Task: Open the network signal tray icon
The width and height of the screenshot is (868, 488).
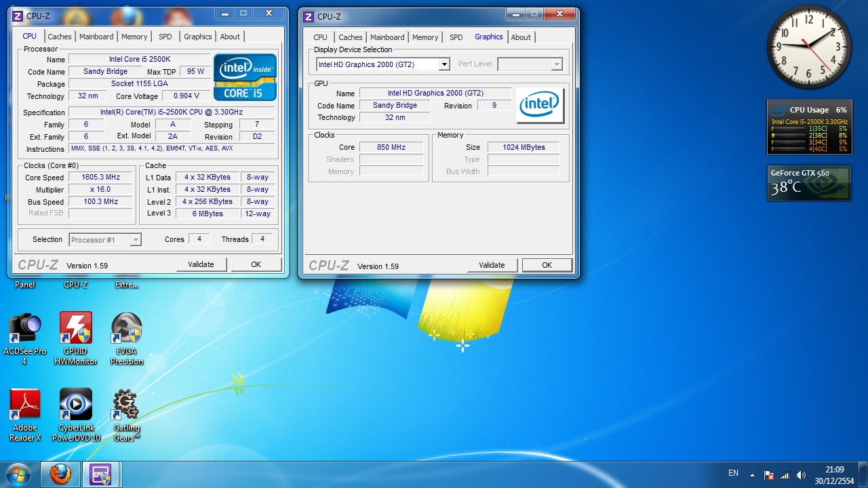Action: pyautogui.click(x=785, y=474)
